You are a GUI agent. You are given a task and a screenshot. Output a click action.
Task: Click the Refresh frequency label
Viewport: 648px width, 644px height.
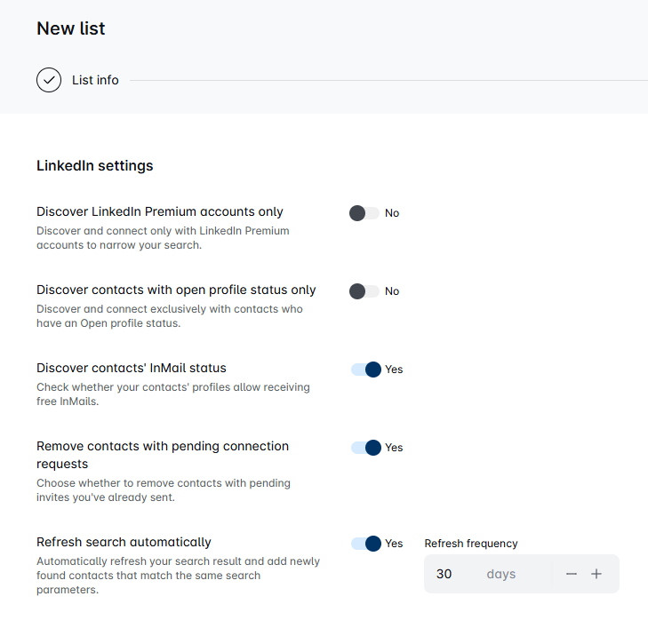click(471, 544)
